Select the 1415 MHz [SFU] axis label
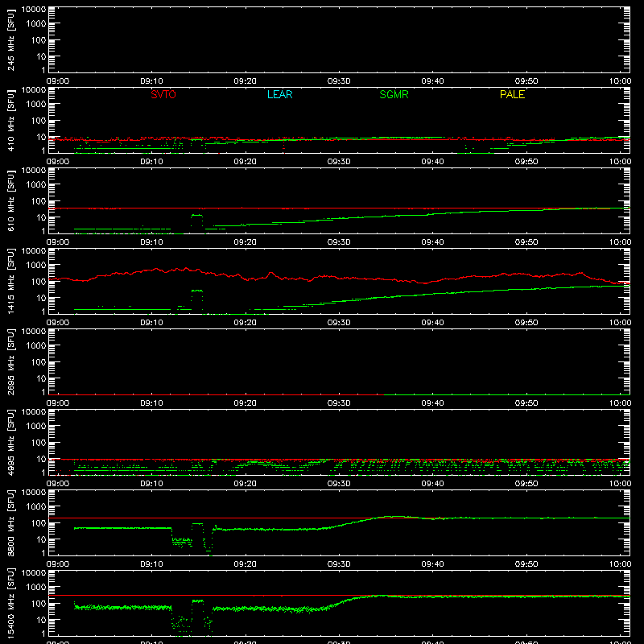Viewport: 644px width, 644px height. click(11, 282)
